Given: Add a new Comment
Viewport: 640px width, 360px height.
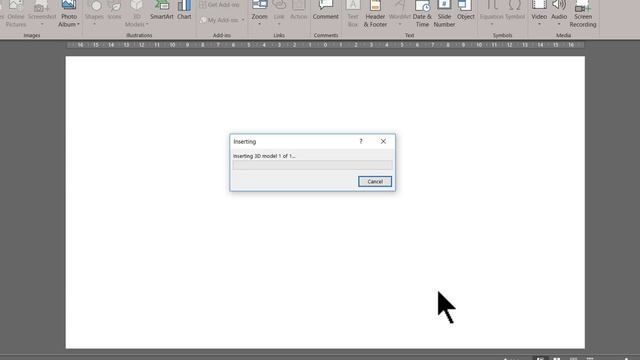Looking at the screenshot, I should (326, 11).
